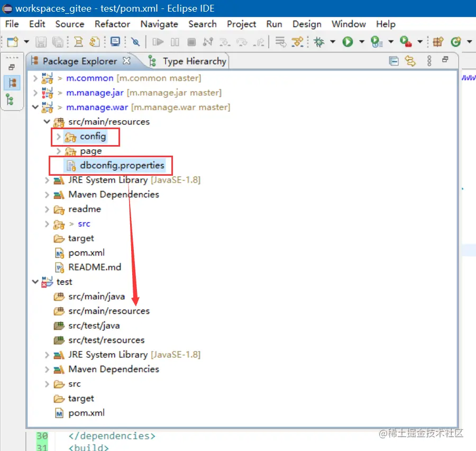Open the Edit menu
Image resolution: width=476 pixels, height=451 pixels.
(x=37, y=24)
